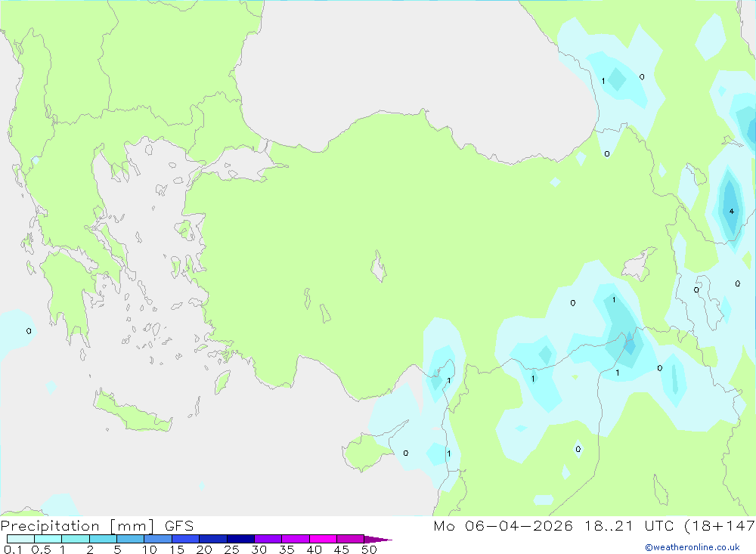The height and width of the screenshot is (554, 756).
Task: Click the legend value '10'
Action: pyautogui.click(x=149, y=549)
